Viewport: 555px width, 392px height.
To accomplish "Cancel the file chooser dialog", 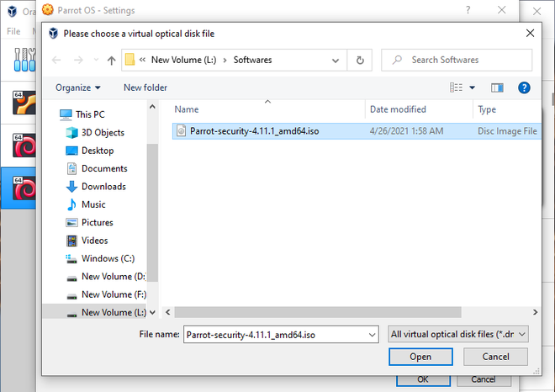I will coord(495,357).
